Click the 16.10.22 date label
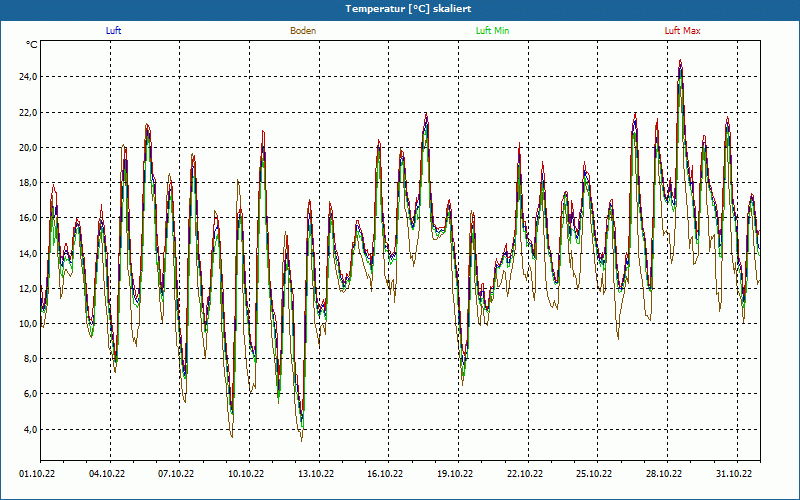Image resolution: width=800 pixels, height=500 pixels. pyautogui.click(x=385, y=474)
